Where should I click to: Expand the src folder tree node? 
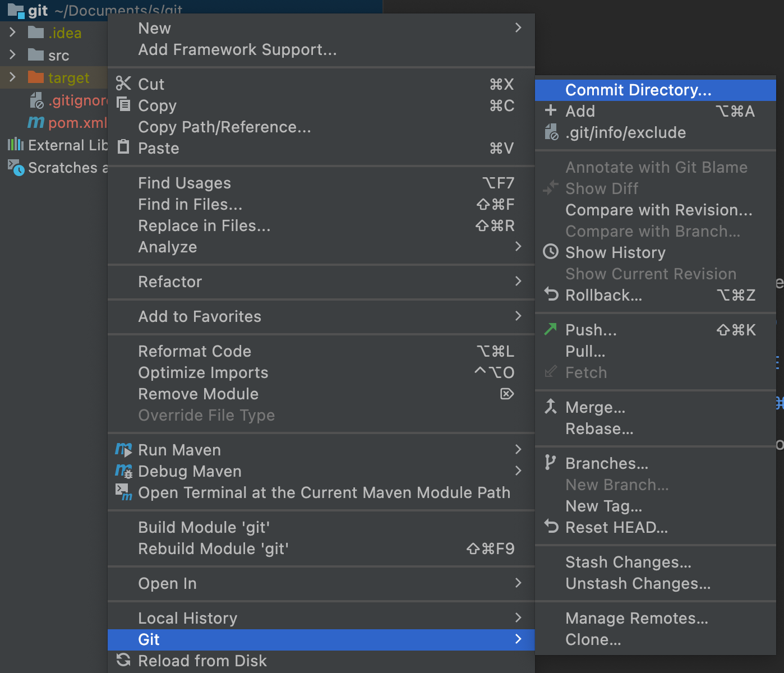click(x=12, y=55)
